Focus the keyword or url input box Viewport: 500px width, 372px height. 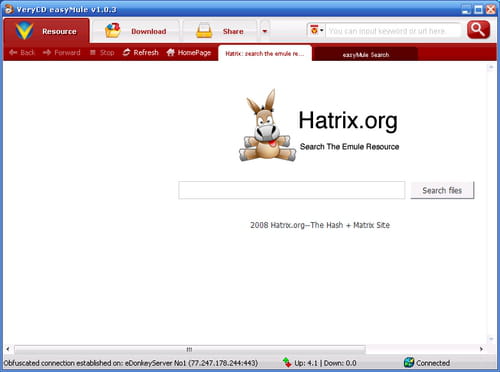[x=393, y=31]
